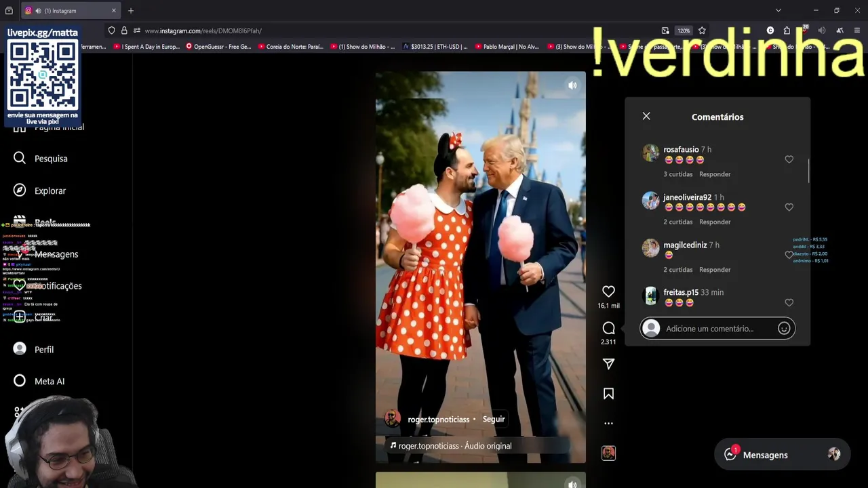
Task: Close the Instagram browser tab
Action: tap(113, 10)
